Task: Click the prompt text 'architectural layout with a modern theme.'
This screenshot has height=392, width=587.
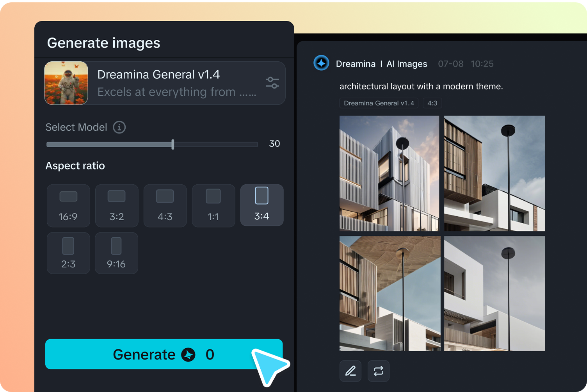Action: (421, 86)
